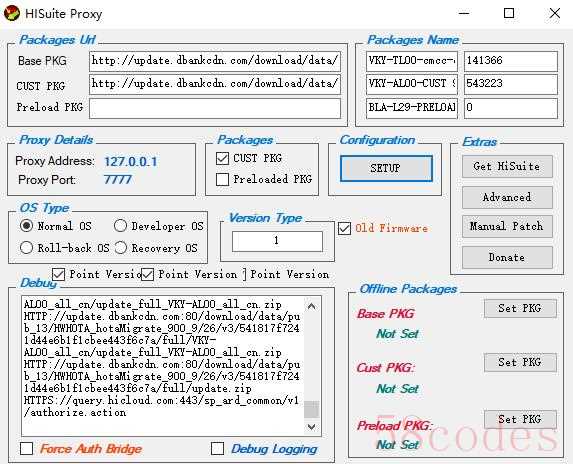The image size is (573, 464).
Task: Click Set PKG for Preload PKG
Action: [x=520, y=419]
